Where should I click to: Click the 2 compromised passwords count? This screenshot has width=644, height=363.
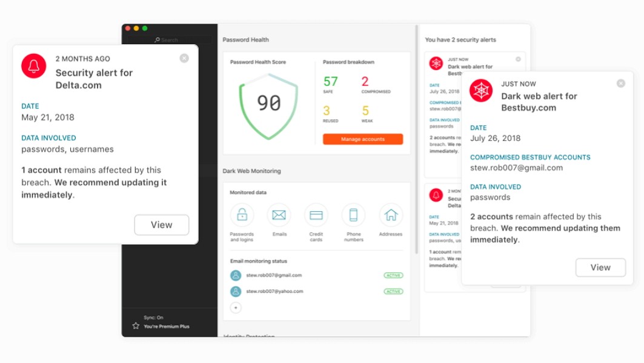click(x=365, y=82)
